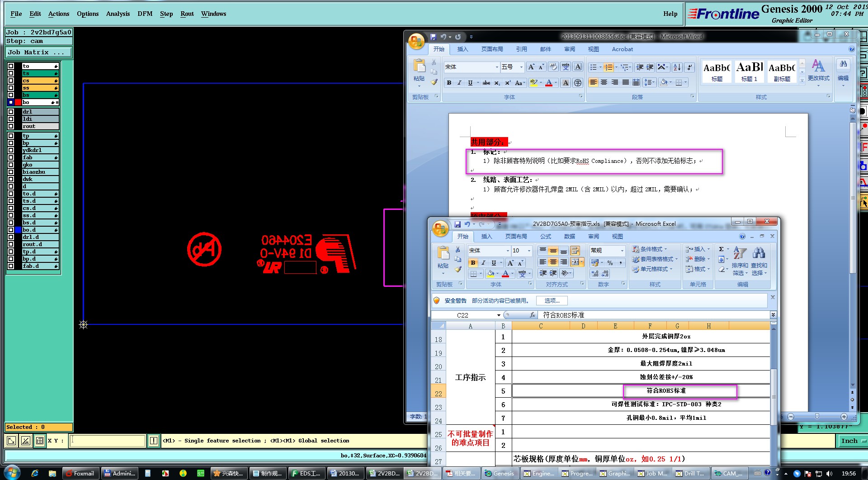This screenshot has height=480, width=868.
Task: Toggle checkbox for layer 'to'
Action: click(11, 66)
